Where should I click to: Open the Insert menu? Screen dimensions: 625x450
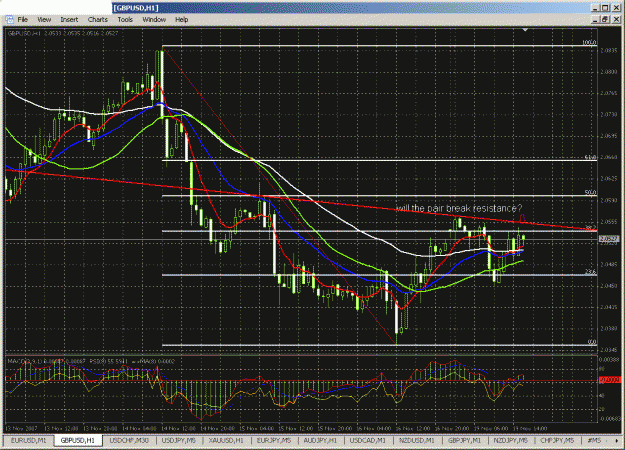click(x=69, y=20)
